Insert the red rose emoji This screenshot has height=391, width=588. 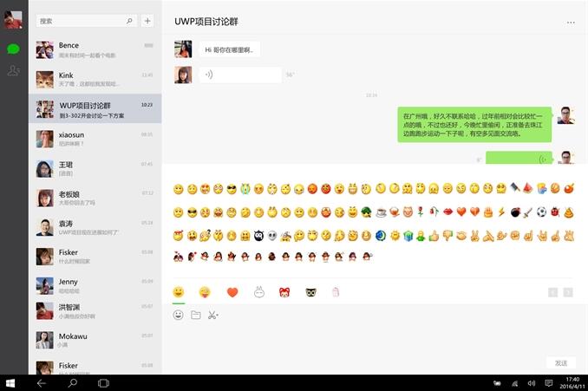click(421, 212)
